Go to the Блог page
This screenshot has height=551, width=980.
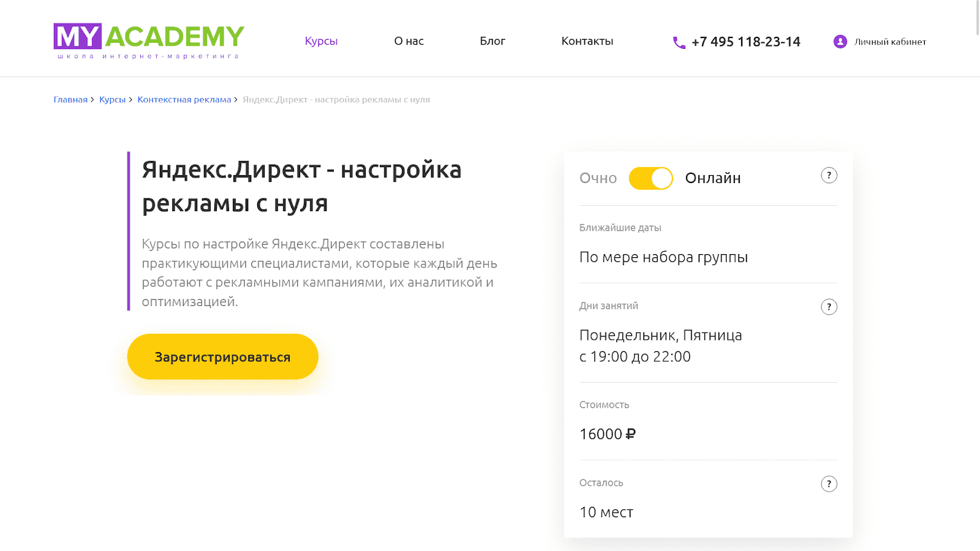point(492,41)
